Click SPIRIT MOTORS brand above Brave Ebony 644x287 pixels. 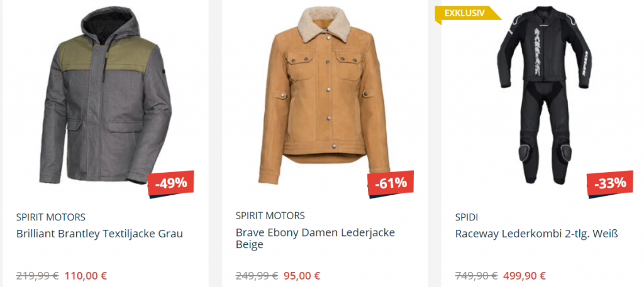tap(270, 215)
